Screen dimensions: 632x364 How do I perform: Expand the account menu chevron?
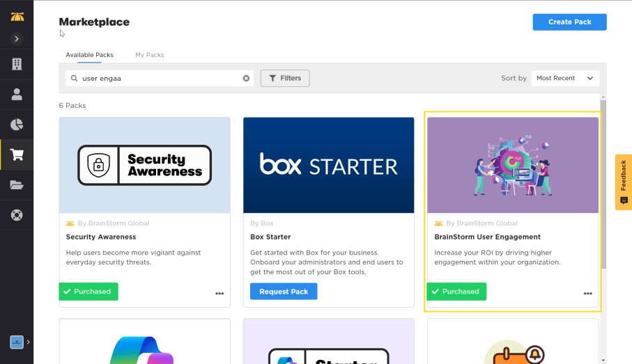(x=28, y=342)
